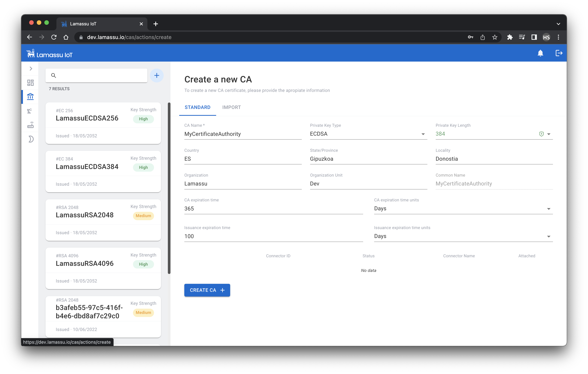Screen dimensions: 588x374
Task: Bookmark page with star icon
Action: coord(495,37)
